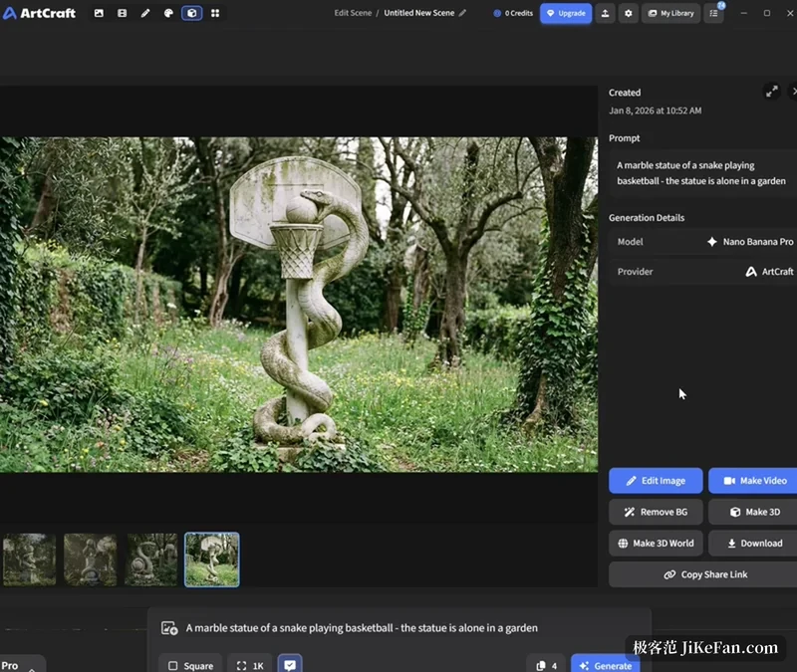Download the generated image

(x=755, y=543)
